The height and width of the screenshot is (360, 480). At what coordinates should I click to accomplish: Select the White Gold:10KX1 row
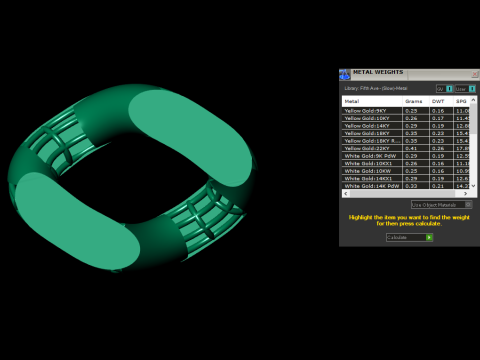(406, 163)
